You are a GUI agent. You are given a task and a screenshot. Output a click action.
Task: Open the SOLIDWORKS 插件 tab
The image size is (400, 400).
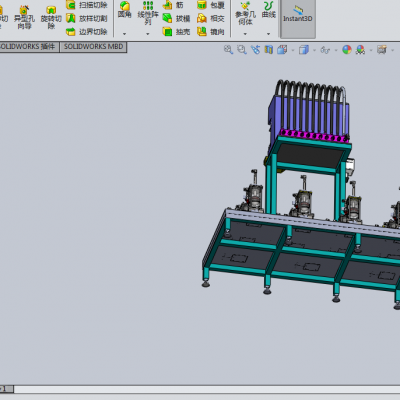pyautogui.click(x=28, y=47)
